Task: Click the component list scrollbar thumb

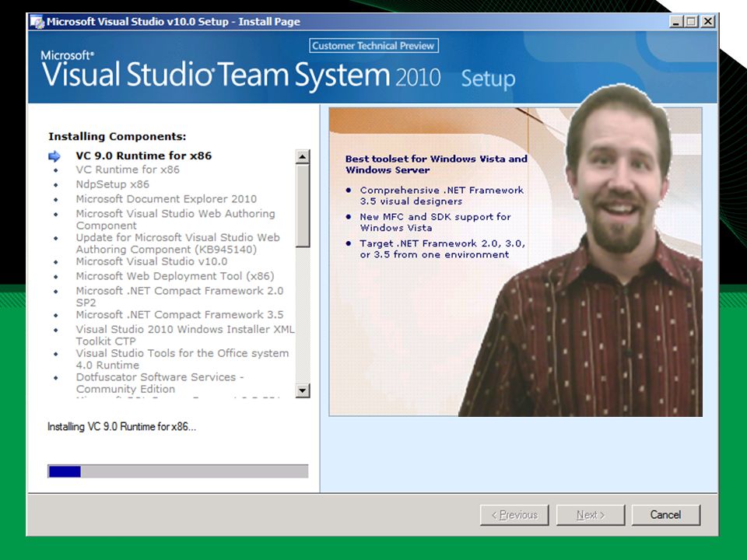Action: click(x=303, y=205)
